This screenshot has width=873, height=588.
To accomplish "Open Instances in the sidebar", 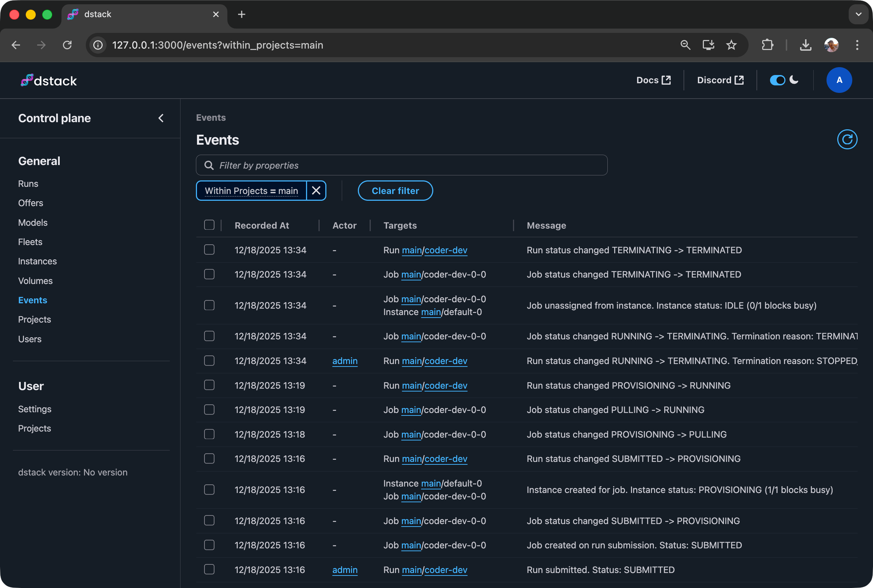I will [37, 261].
